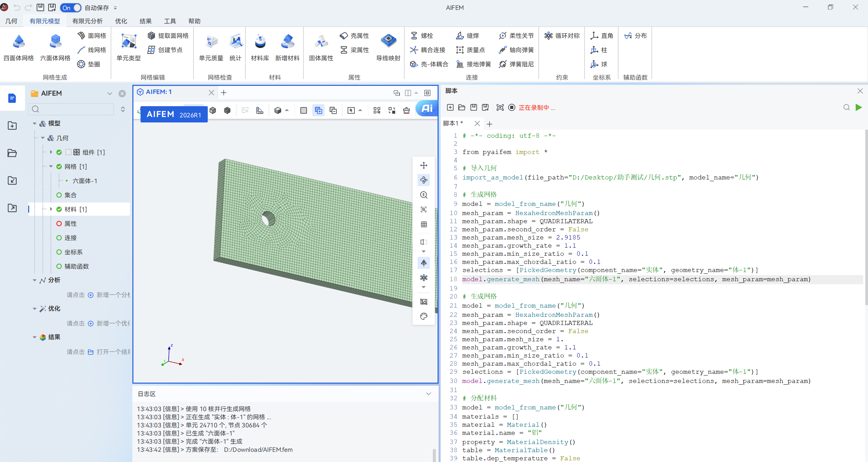Select the rotate view tool in viewport
Image resolution: width=868 pixels, height=462 pixels.
pos(424,180)
